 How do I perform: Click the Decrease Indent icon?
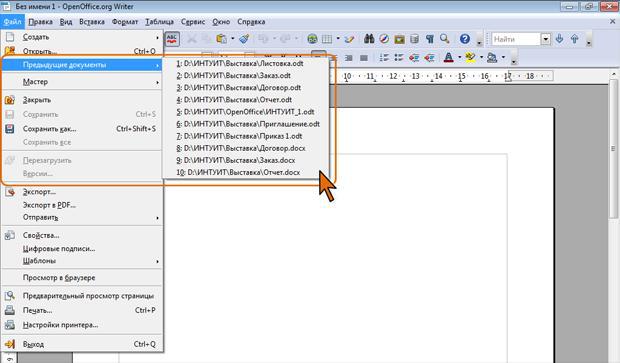414,58
